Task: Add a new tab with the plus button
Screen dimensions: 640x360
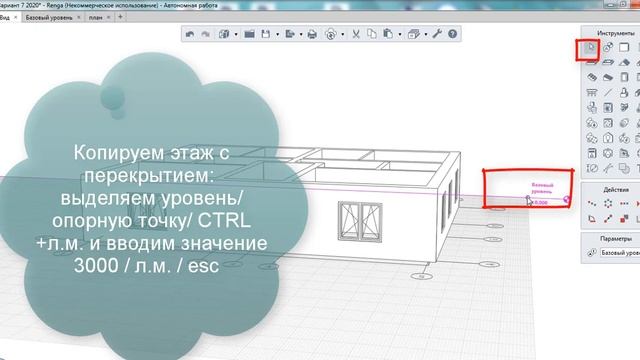Action: [120, 17]
